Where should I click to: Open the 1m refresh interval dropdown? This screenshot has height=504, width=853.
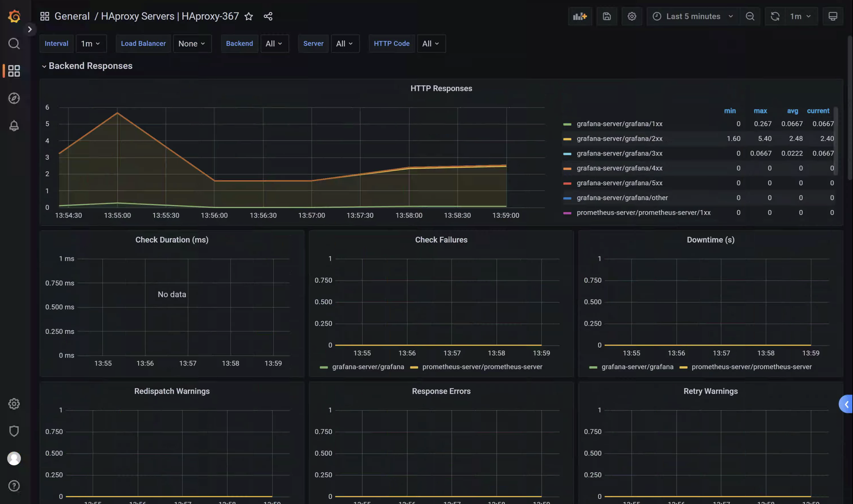(801, 16)
